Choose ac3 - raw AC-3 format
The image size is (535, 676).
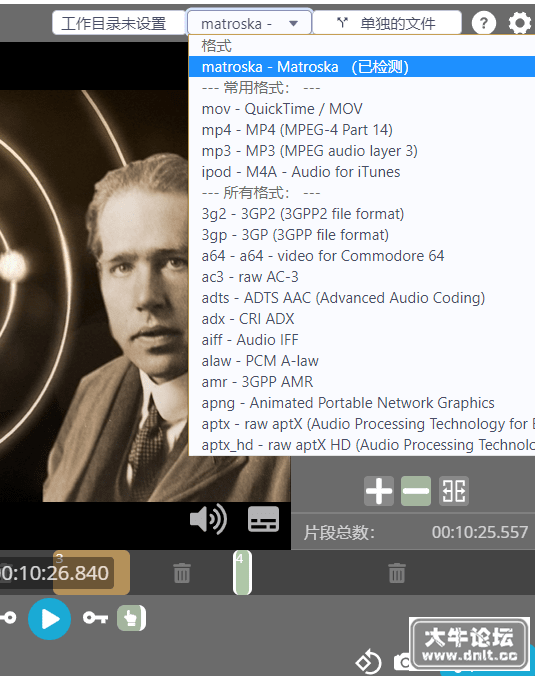tap(362, 277)
